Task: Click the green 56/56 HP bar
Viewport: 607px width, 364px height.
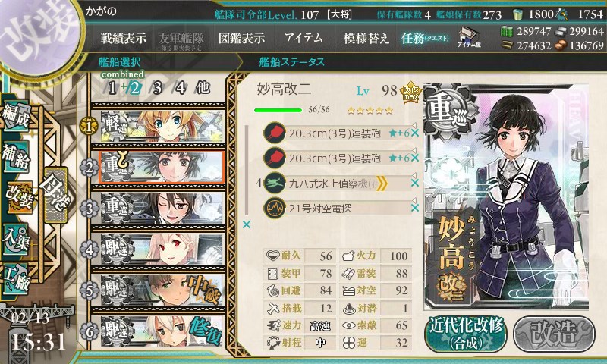Action: coord(278,110)
